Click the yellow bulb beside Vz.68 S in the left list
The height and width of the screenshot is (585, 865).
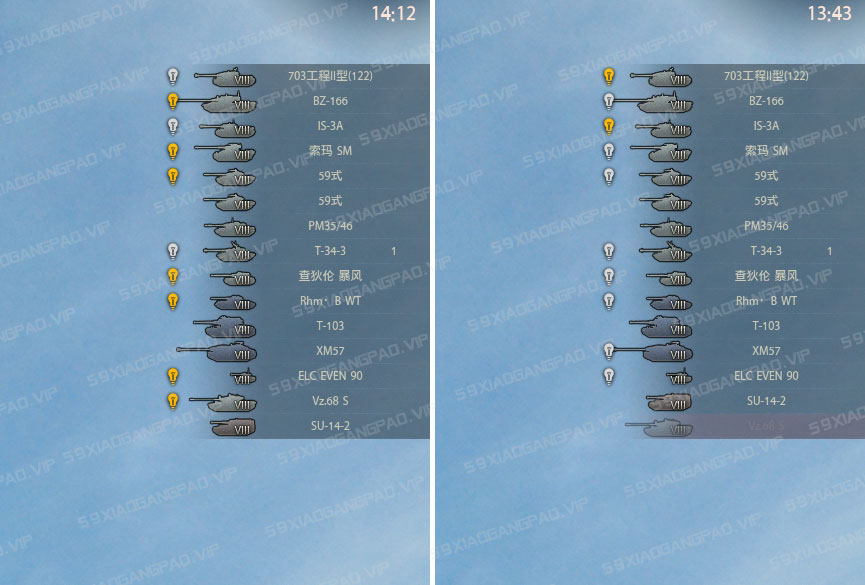point(173,401)
